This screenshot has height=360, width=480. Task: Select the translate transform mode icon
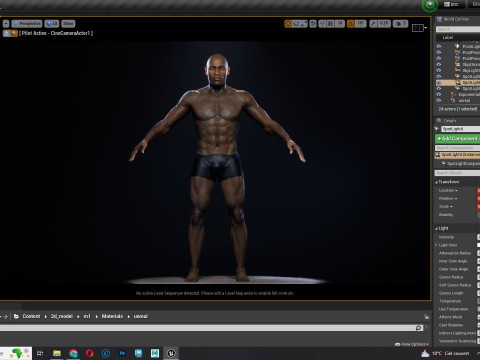288,24
